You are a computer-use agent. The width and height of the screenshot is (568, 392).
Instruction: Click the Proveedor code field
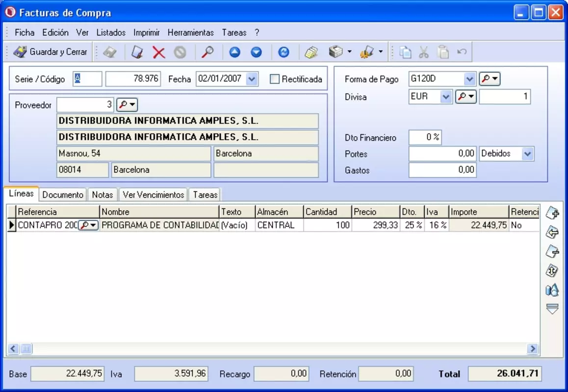85,105
